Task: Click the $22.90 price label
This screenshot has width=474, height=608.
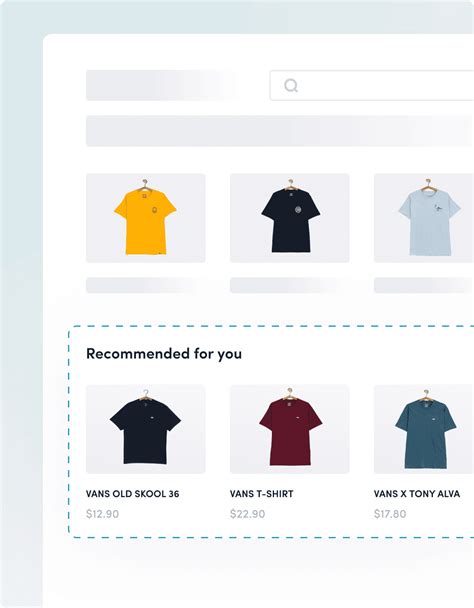Action: click(x=247, y=514)
